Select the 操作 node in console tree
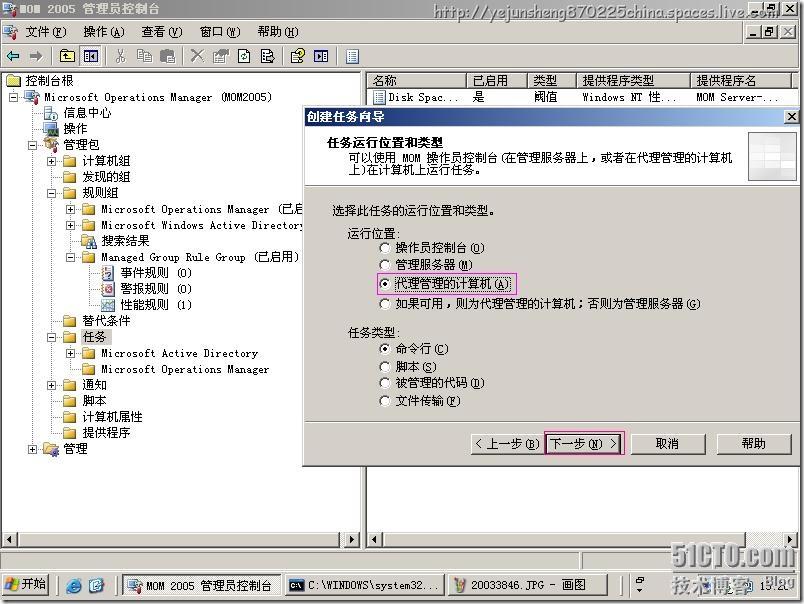 (75, 129)
